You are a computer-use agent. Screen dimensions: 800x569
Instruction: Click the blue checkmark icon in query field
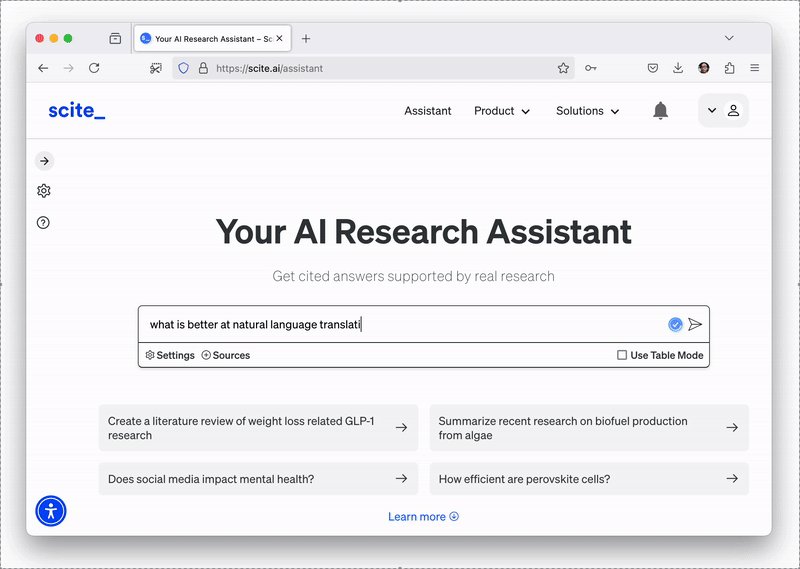pyautogui.click(x=675, y=324)
